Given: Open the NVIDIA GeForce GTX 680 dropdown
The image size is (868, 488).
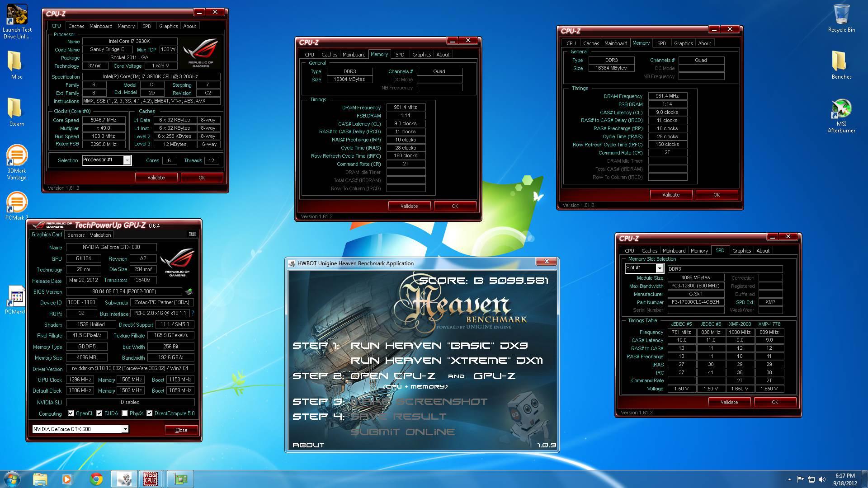Looking at the screenshot, I should pos(125,429).
